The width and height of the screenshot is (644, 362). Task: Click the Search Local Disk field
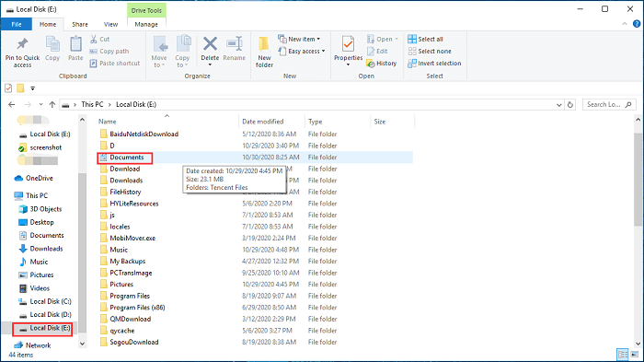tap(609, 104)
